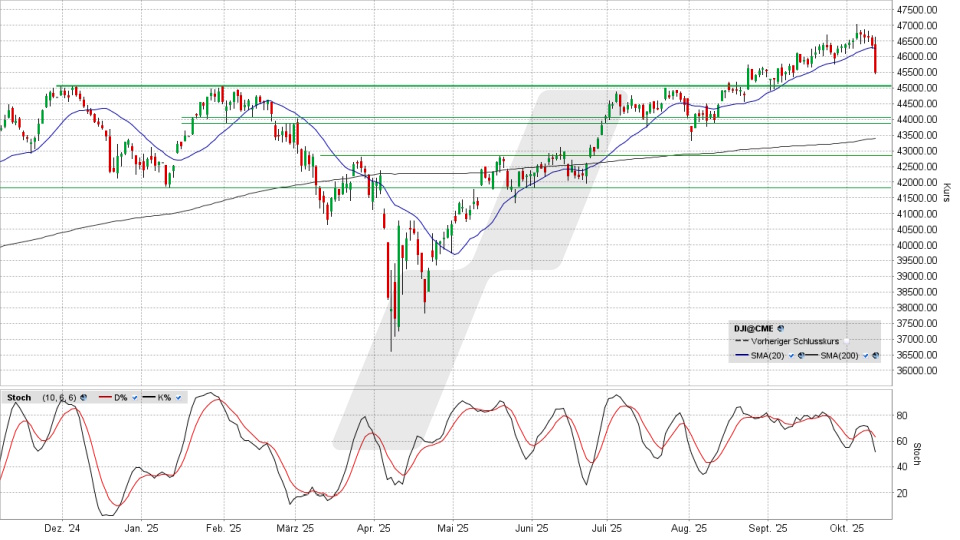The height and width of the screenshot is (540, 960).
Task: Click the 45000.00 price axis label
Action: click(x=916, y=87)
